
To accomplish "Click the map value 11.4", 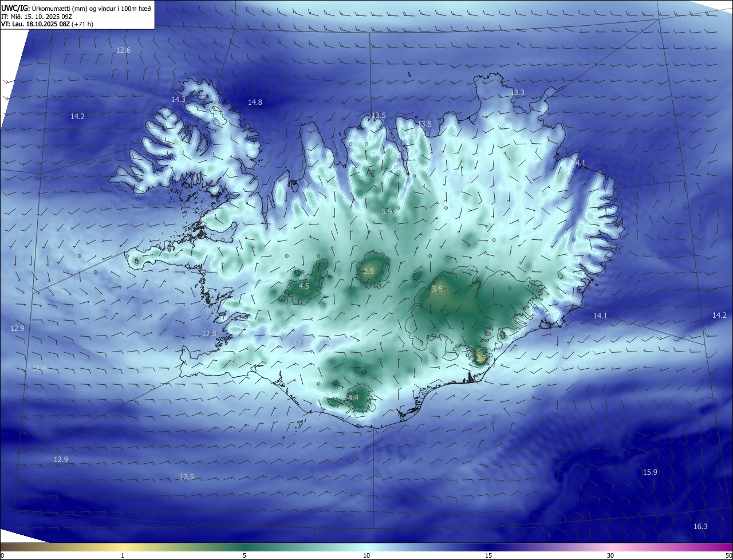I will click(x=39, y=368).
